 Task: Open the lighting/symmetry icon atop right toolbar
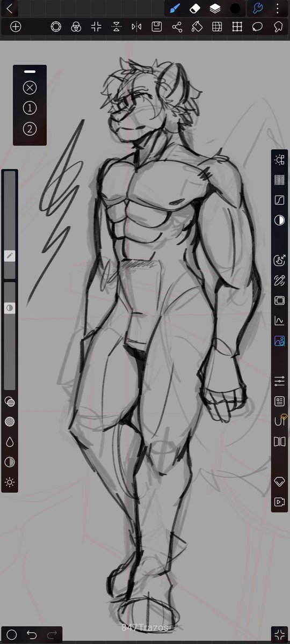point(279,159)
